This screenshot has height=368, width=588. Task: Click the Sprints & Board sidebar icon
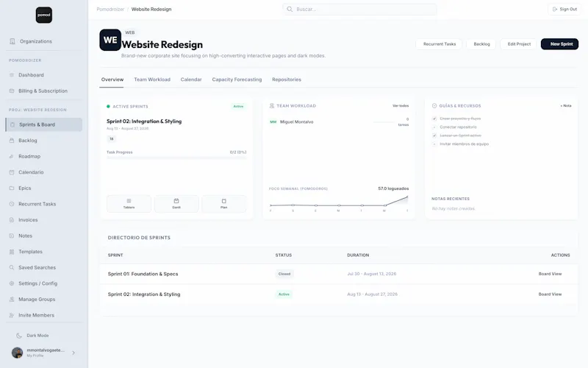(12, 124)
